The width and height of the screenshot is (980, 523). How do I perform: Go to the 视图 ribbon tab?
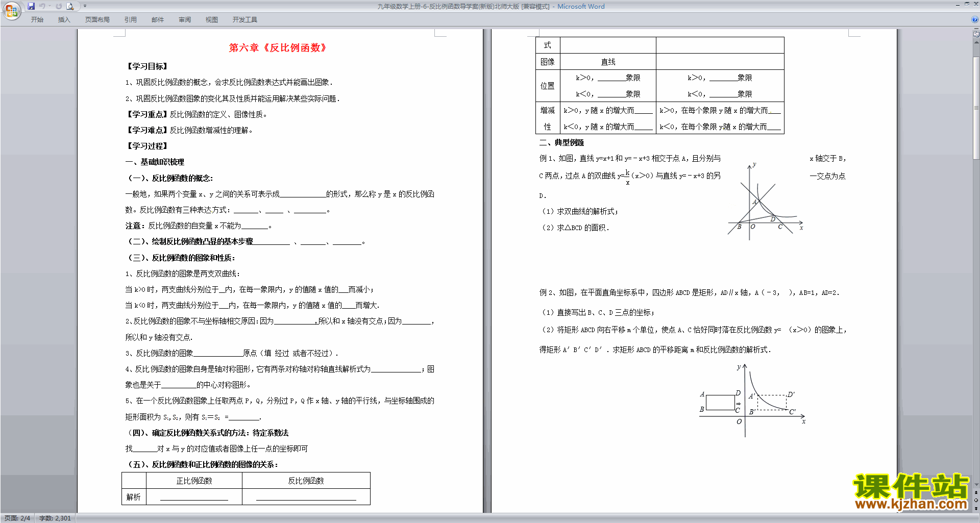212,19
